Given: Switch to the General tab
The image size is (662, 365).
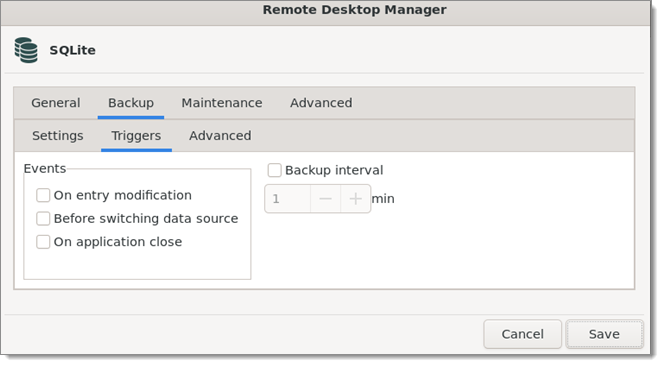Looking at the screenshot, I should pos(56,103).
